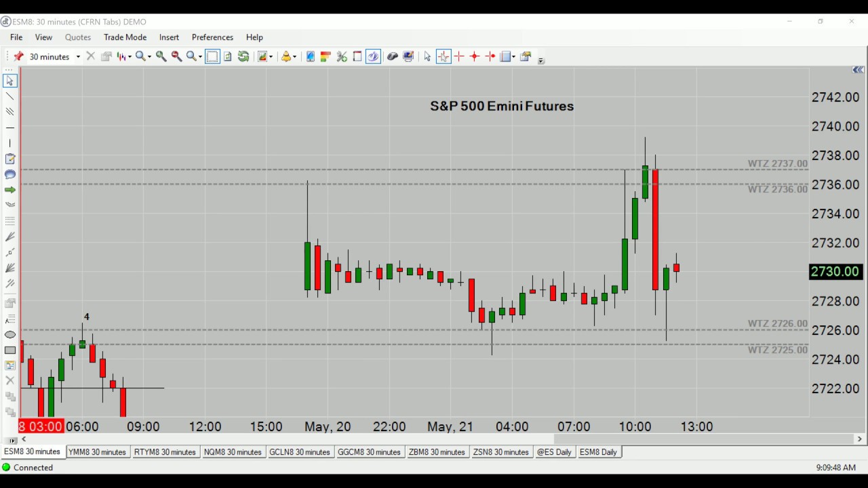
Task: Open the zoom options magnifier dropdown
Action: click(200, 57)
